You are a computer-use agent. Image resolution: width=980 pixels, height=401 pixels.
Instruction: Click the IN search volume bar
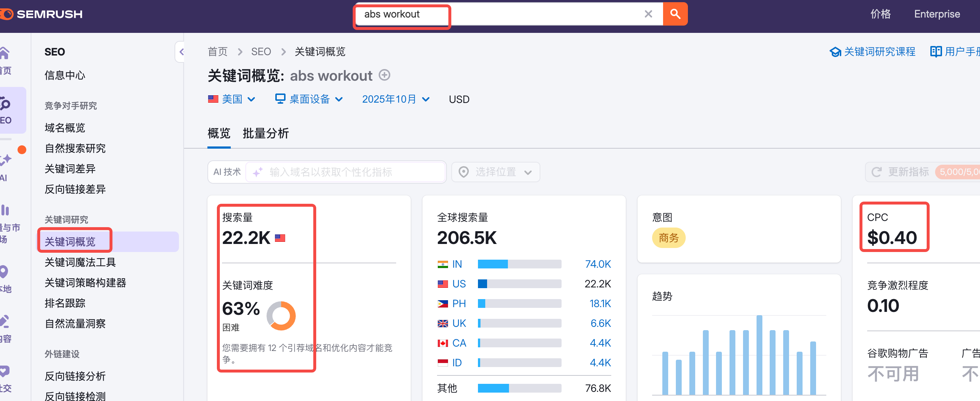519,264
